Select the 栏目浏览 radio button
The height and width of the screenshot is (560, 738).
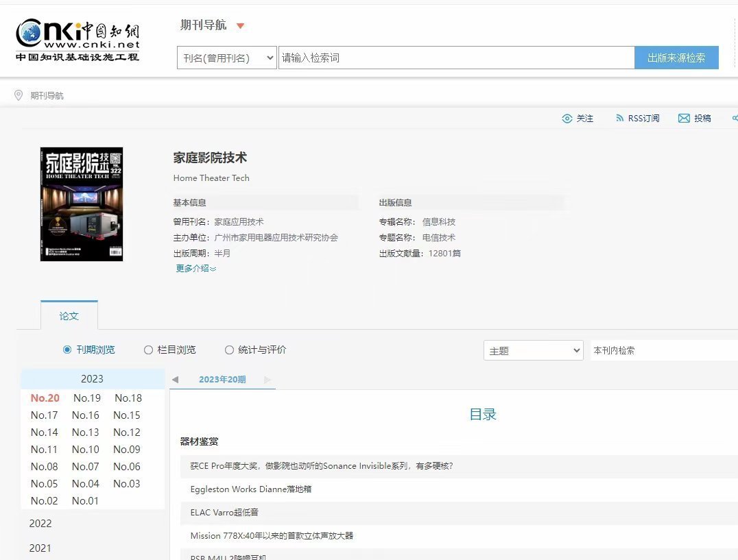tap(149, 350)
